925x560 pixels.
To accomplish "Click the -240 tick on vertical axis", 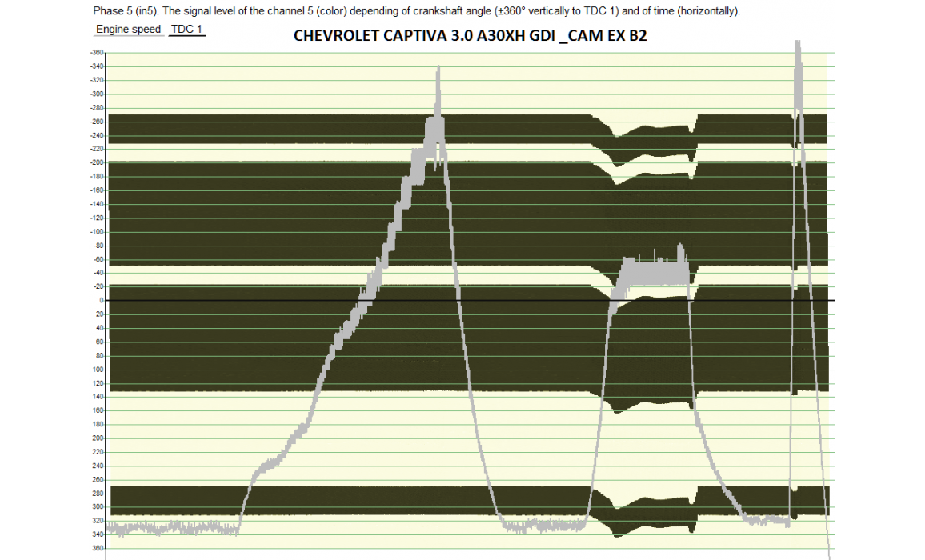I will click(97, 135).
